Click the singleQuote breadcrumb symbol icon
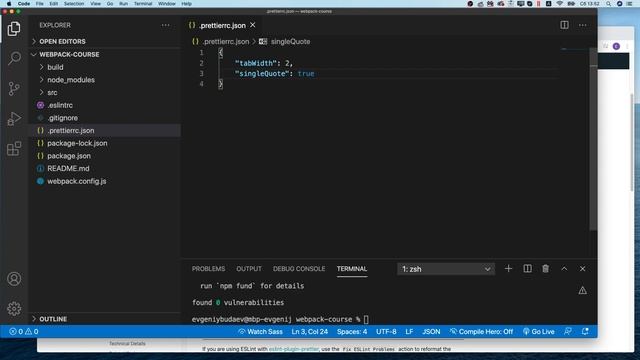Image resolution: width=640 pixels, height=360 pixels. pyautogui.click(x=263, y=42)
